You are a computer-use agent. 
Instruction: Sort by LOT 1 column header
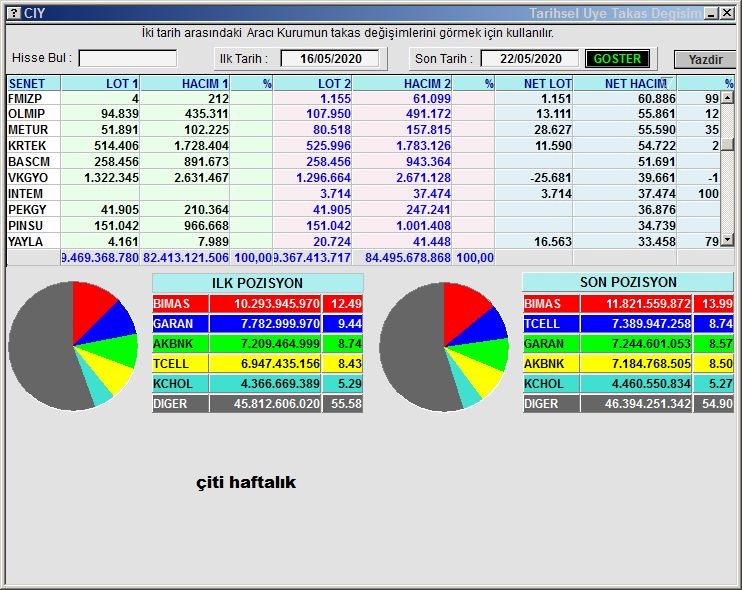[100, 84]
